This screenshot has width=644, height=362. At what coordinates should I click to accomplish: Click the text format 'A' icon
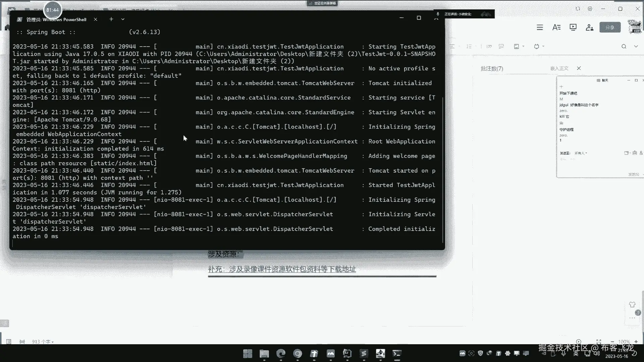pos(556,27)
